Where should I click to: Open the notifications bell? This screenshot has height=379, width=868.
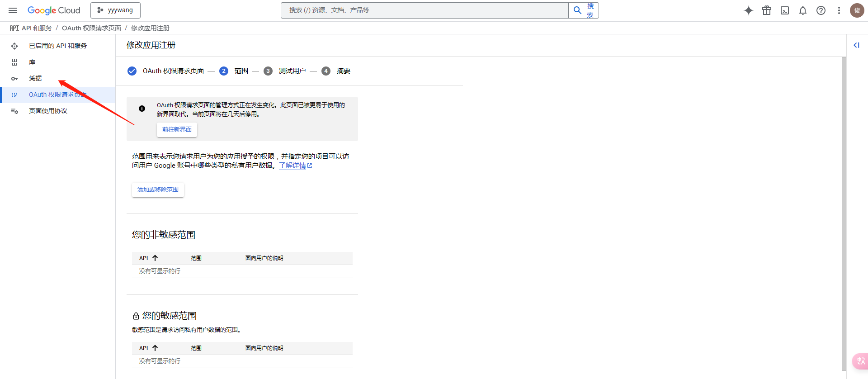[x=803, y=10]
